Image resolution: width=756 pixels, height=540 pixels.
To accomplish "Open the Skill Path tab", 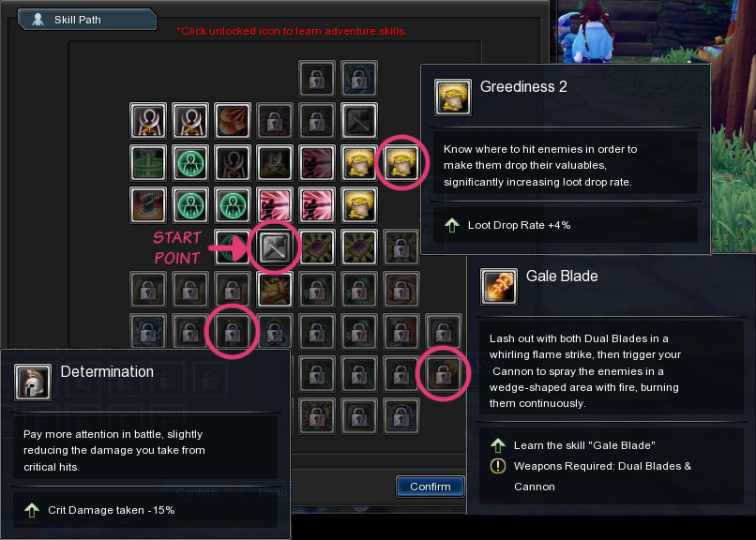I will coord(87,20).
